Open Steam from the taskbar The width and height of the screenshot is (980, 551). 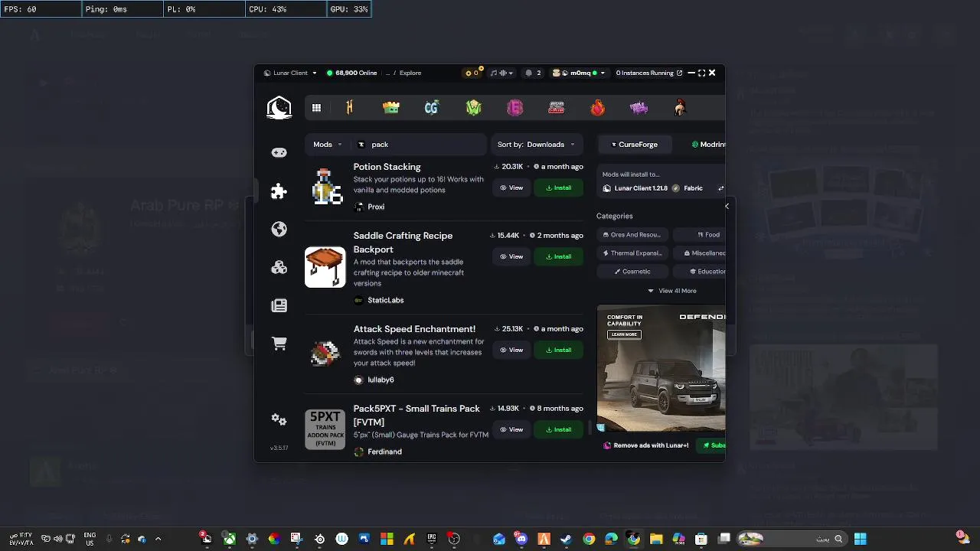point(566,539)
